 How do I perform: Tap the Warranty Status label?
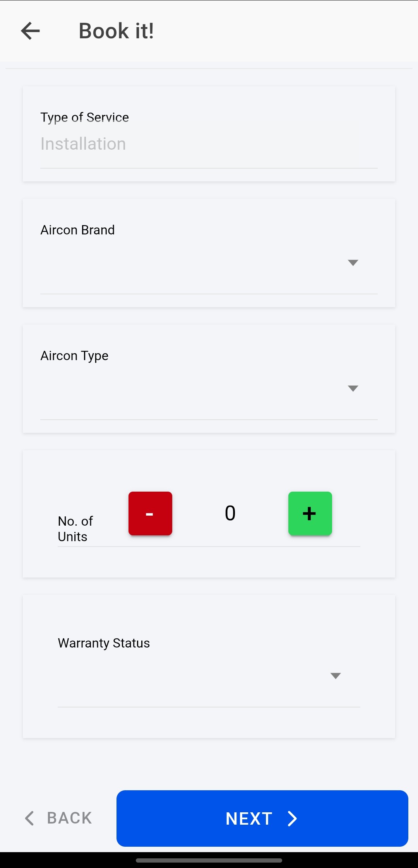[x=104, y=643]
